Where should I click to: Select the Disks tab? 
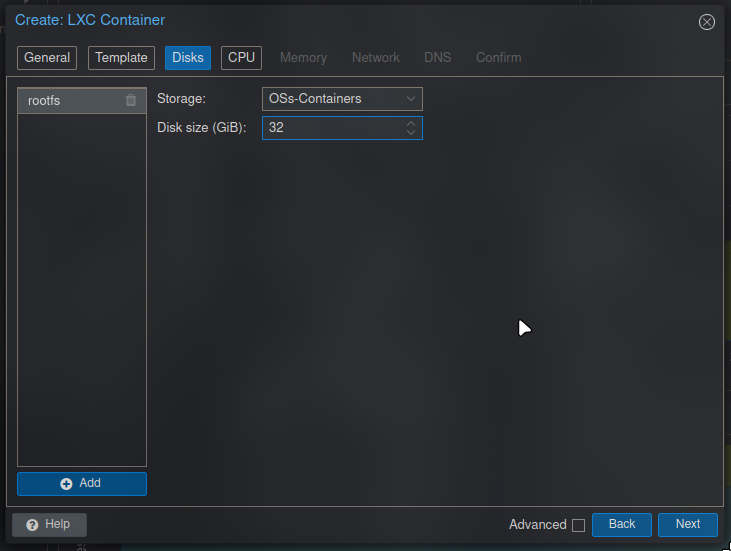tap(188, 58)
